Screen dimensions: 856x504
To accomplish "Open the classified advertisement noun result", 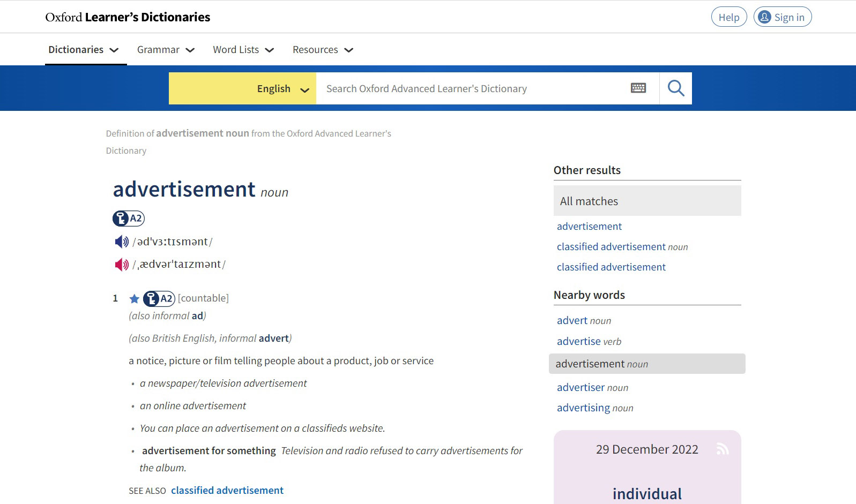I will click(x=622, y=247).
